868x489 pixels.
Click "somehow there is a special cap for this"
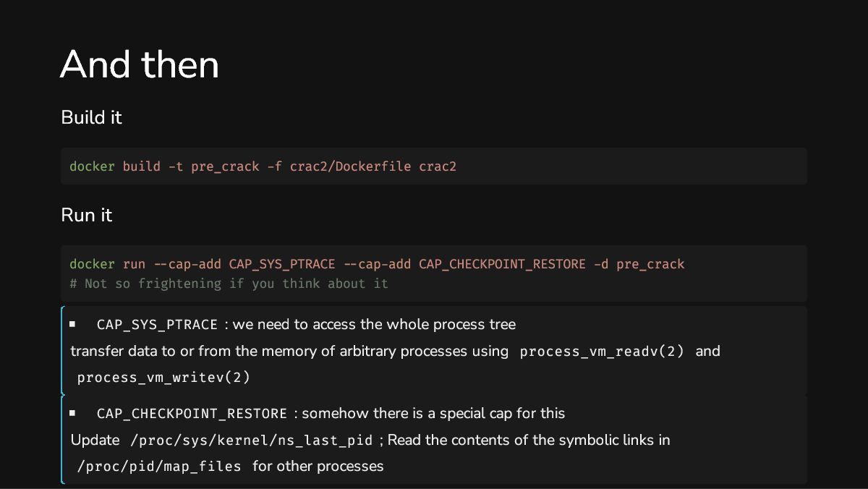(x=433, y=414)
